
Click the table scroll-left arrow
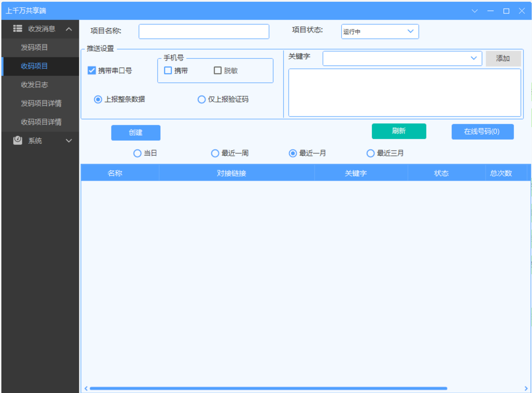pos(86,389)
